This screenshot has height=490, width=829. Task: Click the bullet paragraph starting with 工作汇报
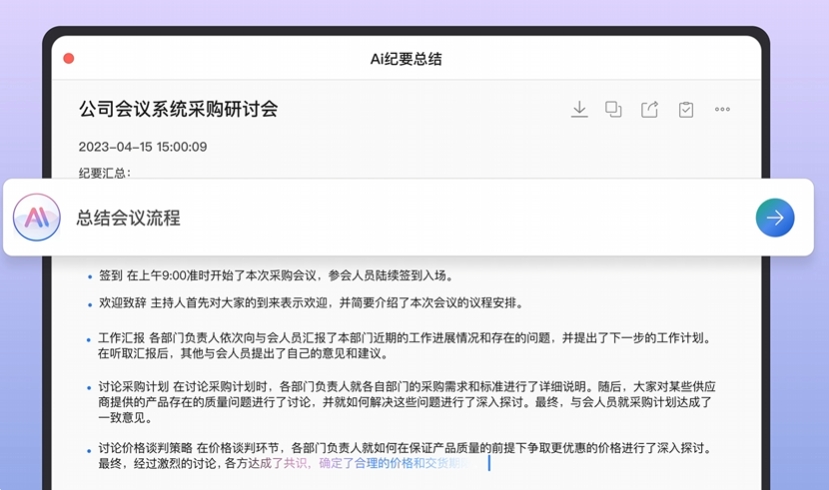click(404, 346)
